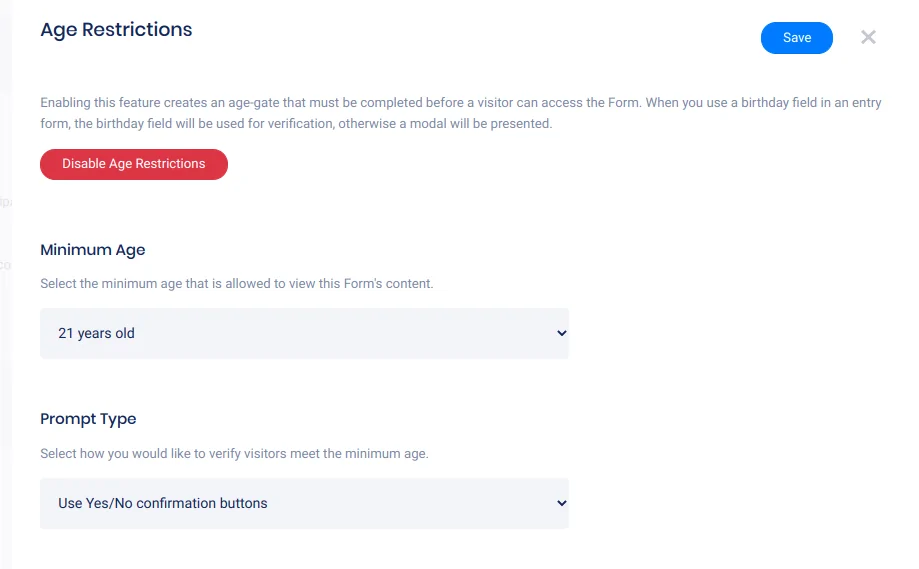Viewport: 919px width, 569px height.
Task: Select the '21 years old' value text
Action: [96, 333]
